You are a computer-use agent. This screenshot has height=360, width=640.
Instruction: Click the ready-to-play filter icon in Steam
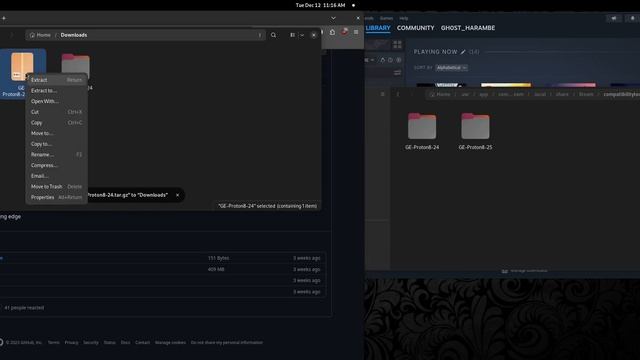tap(398, 60)
